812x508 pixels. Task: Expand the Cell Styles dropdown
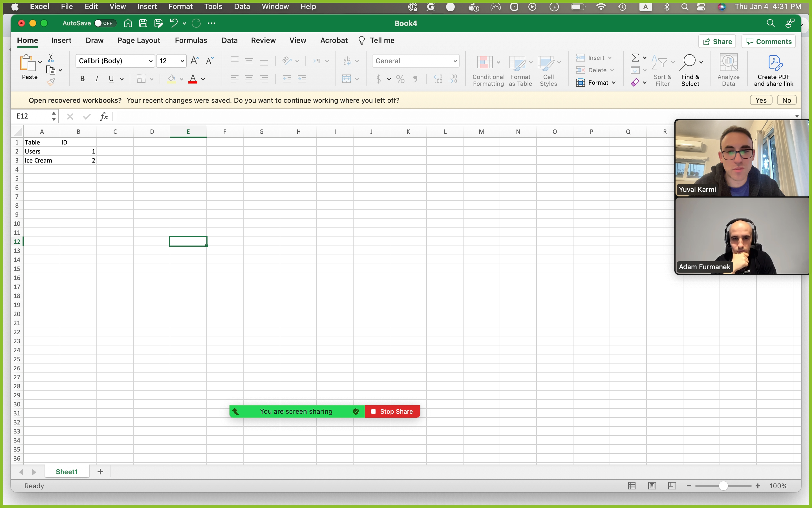(559, 62)
